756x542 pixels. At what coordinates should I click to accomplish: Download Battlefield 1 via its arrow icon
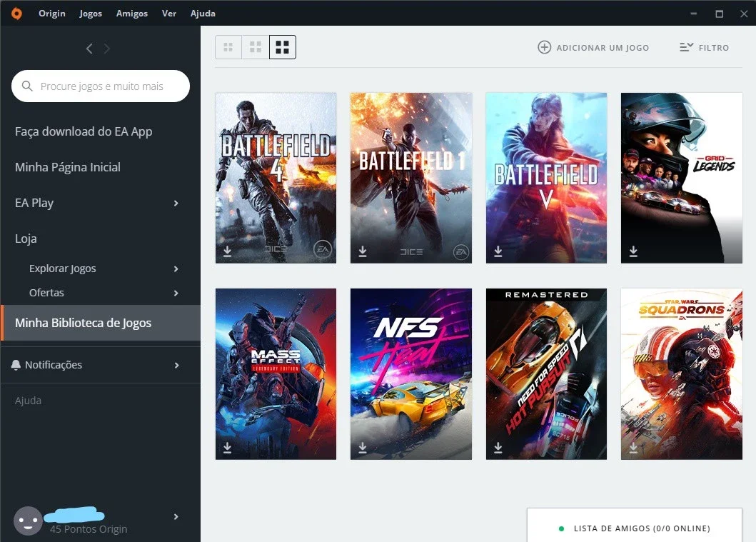coord(363,251)
